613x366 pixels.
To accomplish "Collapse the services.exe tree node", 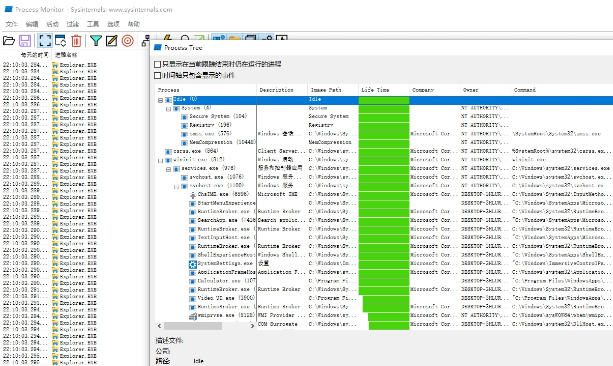I will click(168, 169).
